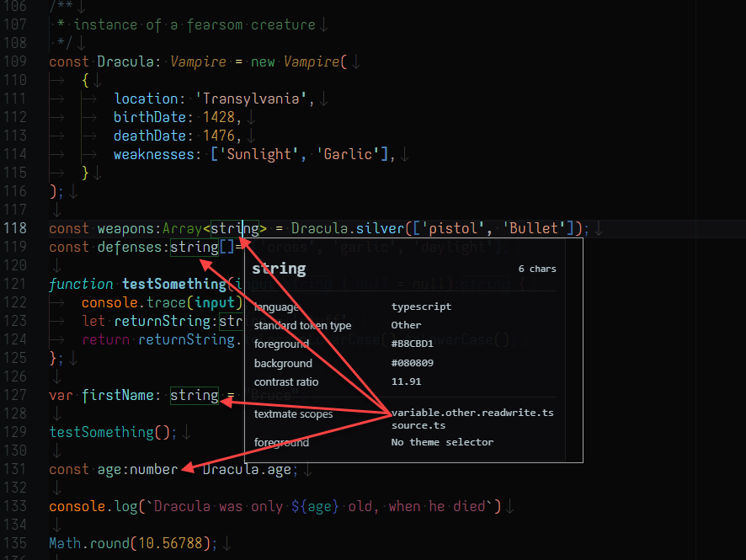Click the 'Transylvania' string value
The width and height of the screenshot is (746, 560).
coord(251,99)
